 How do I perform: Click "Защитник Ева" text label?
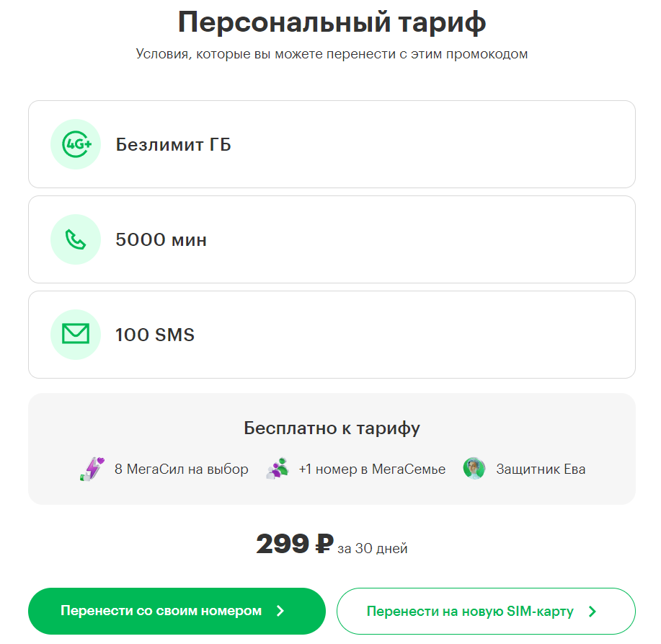click(x=541, y=469)
